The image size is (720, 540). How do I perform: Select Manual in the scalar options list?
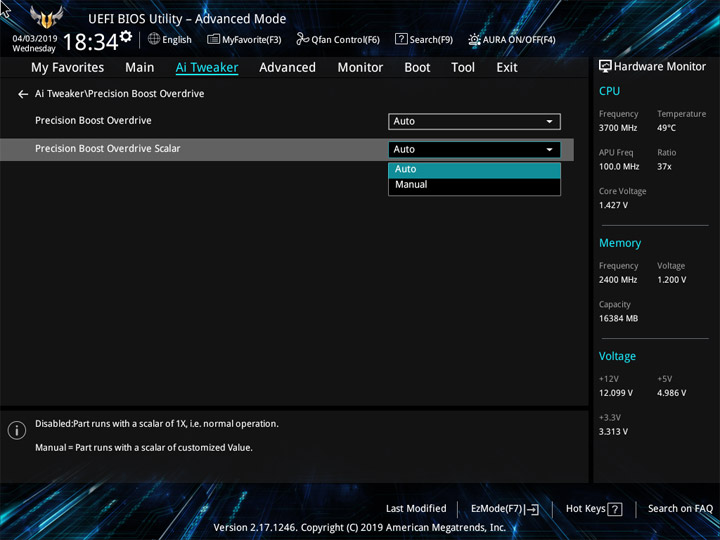474,185
